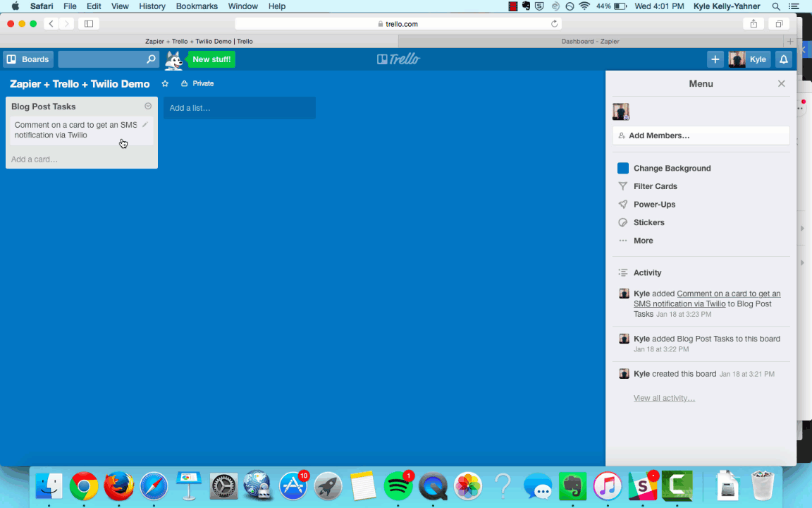Open the App Store from the Dock
The image size is (812, 508).
pyautogui.click(x=293, y=486)
